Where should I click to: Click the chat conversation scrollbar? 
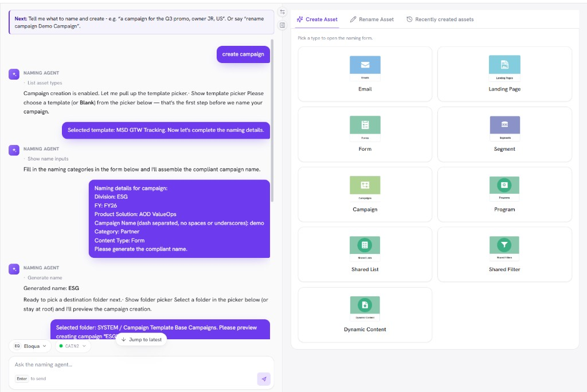272,120
